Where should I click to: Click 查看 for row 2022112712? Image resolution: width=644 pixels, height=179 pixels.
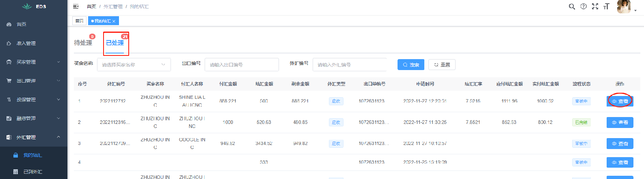coord(620,101)
